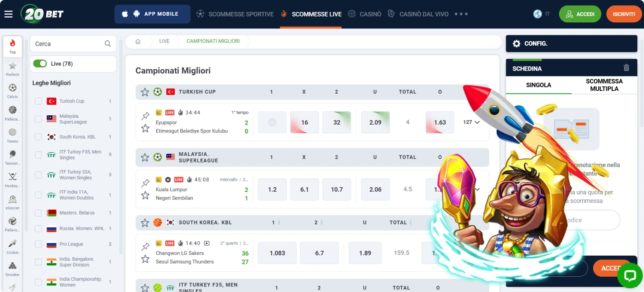Screen dimensions: 644x292
Task: Click the App Mobile button
Action: point(152,14)
